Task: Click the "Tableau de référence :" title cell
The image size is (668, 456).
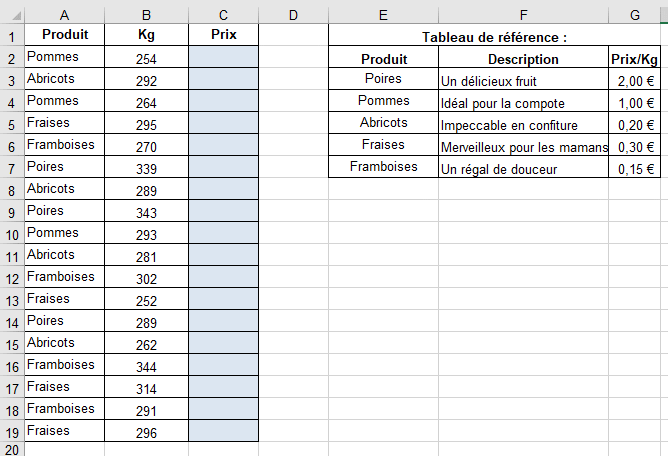Action: 494,37
